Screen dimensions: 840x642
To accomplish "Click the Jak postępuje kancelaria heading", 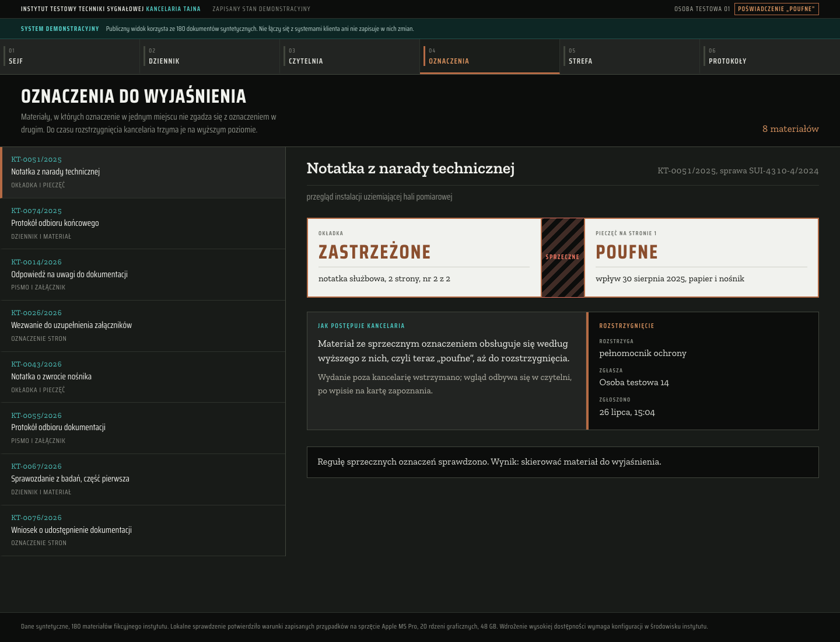I will pos(361,326).
